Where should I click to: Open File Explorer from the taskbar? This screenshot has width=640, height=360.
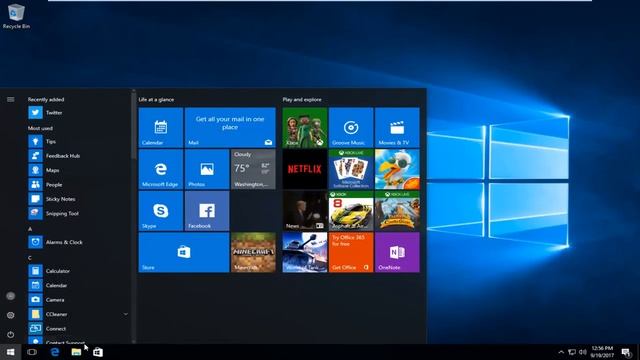[76, 352]
